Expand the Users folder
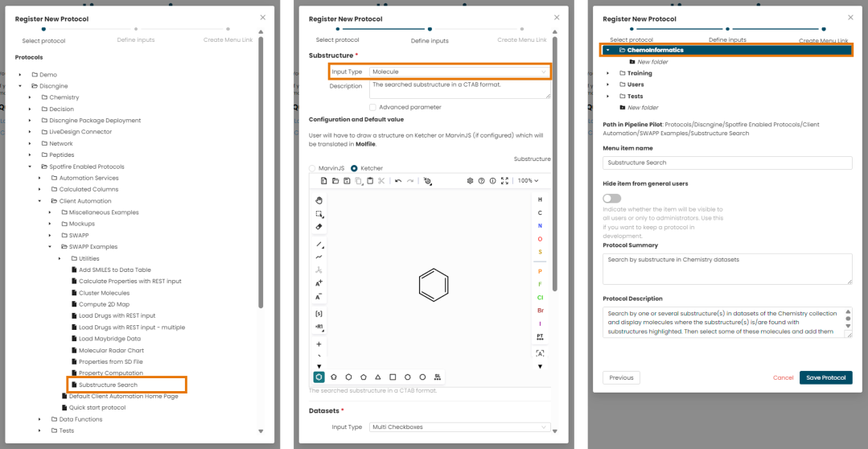The image size is (868, 449). point(608,84)
